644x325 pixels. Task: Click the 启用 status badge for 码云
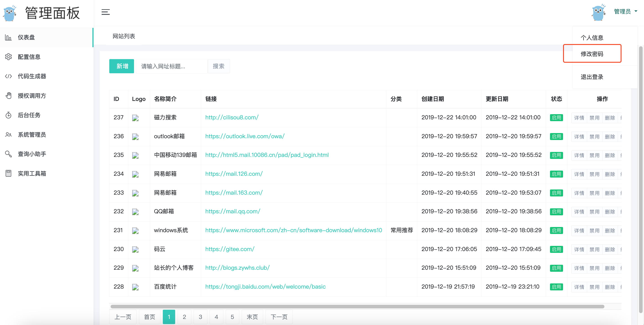click(556, 249)
